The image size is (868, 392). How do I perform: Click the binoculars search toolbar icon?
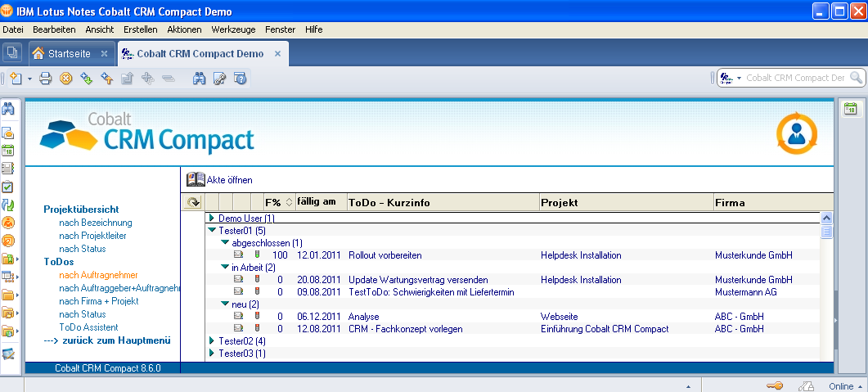[x=200, y=79]
